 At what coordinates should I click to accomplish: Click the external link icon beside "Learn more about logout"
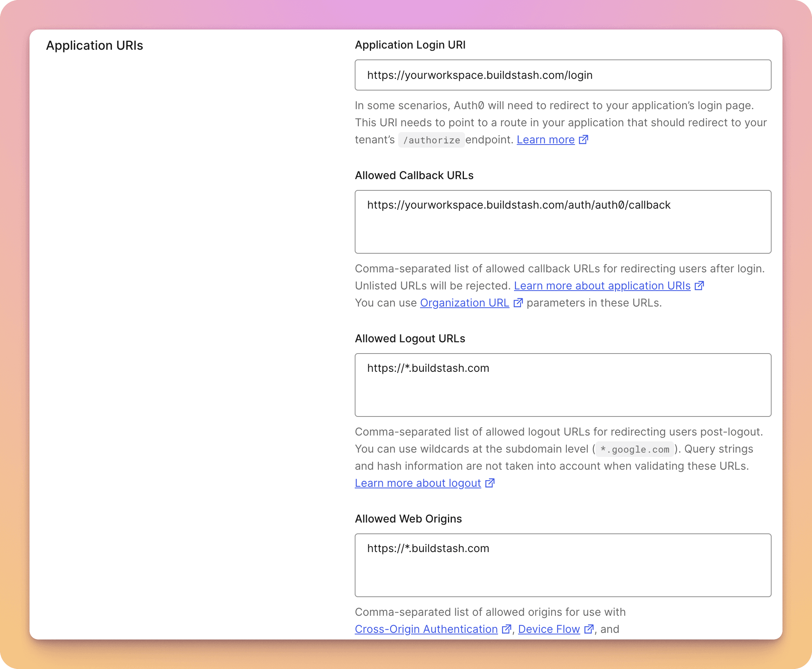pyautogui.click(x=490, y=483)
